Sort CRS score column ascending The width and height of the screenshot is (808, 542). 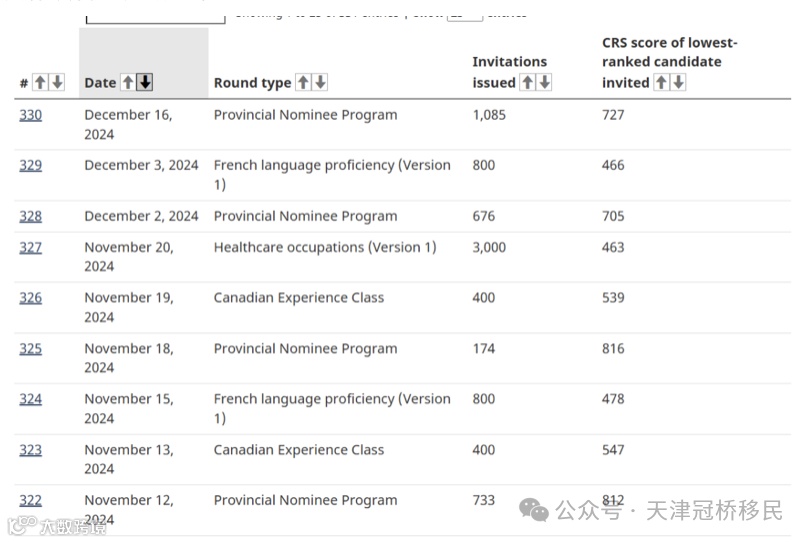tap(661, 83)
